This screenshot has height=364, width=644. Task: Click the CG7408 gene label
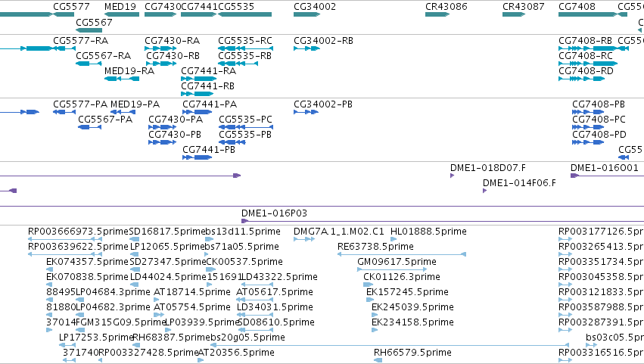pyautogui.click(x=577, y=7)
